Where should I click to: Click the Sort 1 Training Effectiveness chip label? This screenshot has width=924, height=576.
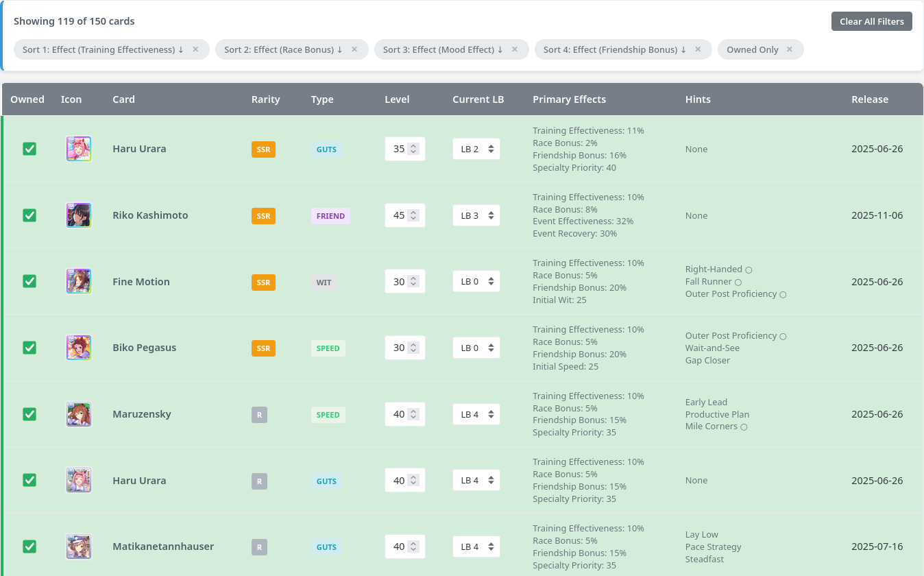click(103, 49)
